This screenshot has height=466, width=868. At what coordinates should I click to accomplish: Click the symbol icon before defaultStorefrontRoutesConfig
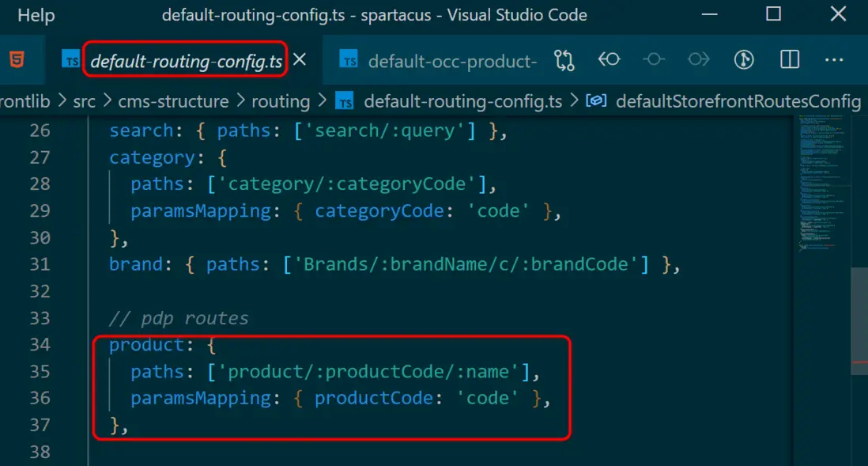[596, 100]
